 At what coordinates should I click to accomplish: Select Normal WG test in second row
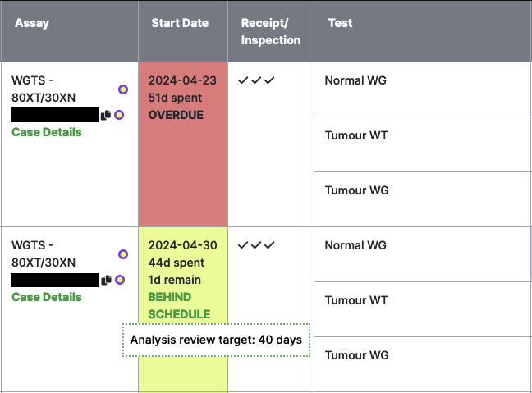pyautogui.click(x=422, y=254)
